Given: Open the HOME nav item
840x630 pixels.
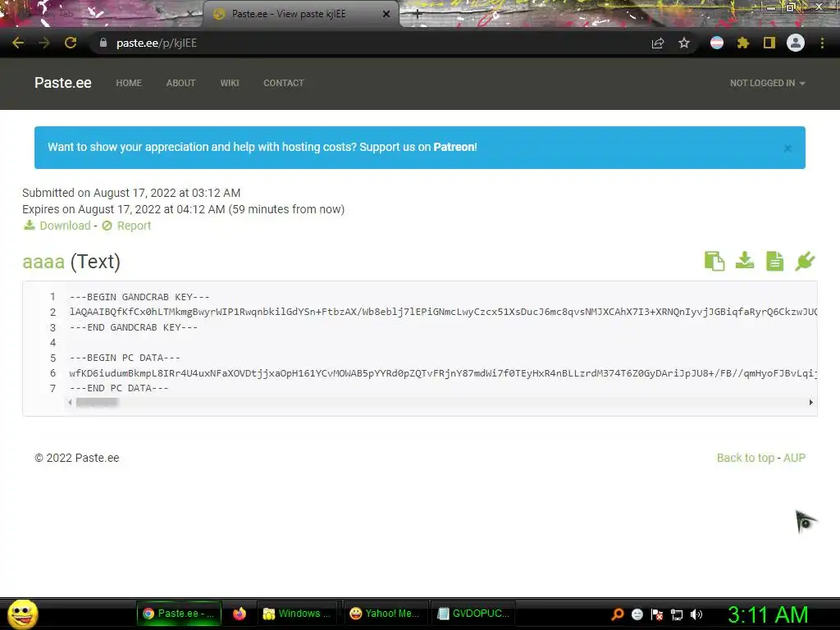Looking at the screenshot, I should (129, 83).
